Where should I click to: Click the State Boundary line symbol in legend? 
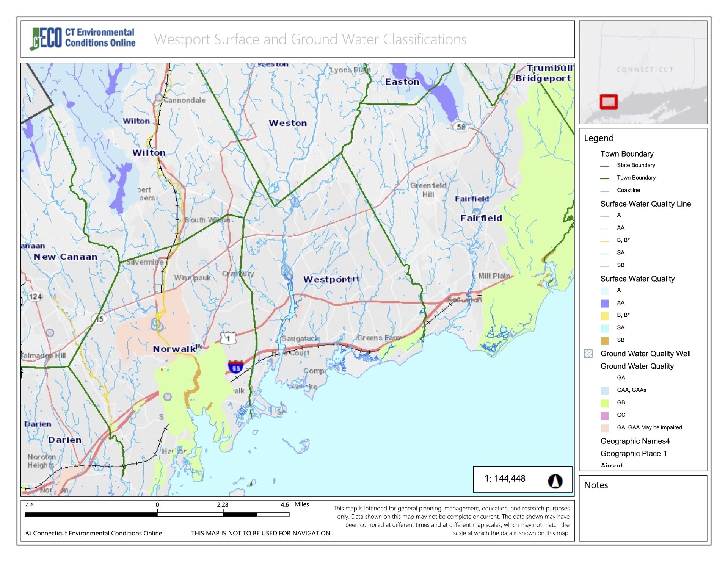click(605, 166)
